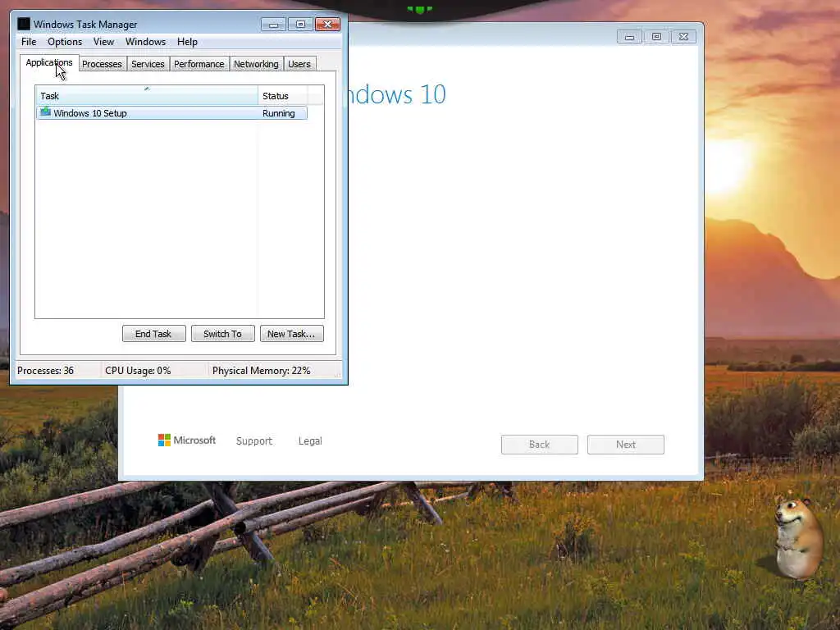
Task: Click the End Task button
Action: click(x=153, y=334)
